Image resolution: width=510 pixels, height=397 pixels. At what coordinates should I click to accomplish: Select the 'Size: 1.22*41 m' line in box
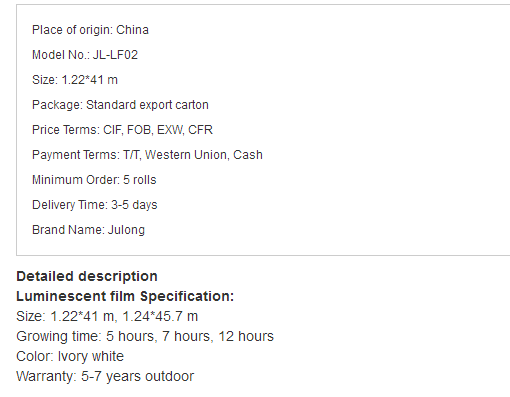point(75,80)
